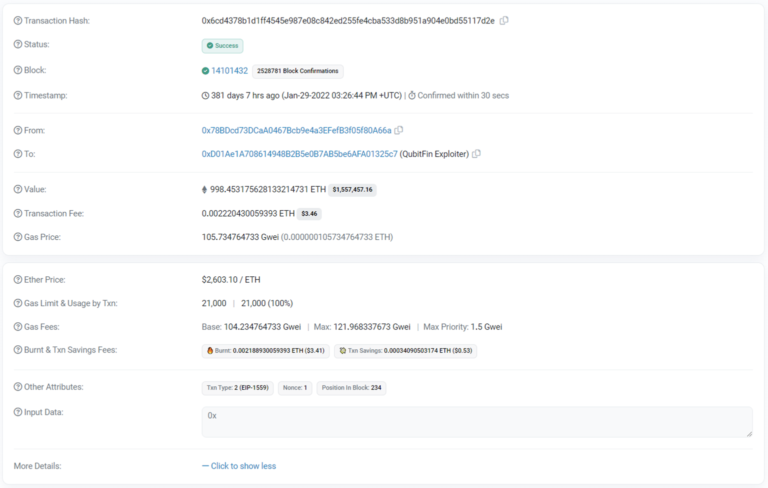The width and height of the screenshot is (768, 488).
Task: Click the Burnt fees badge
Action: [265, 351]
